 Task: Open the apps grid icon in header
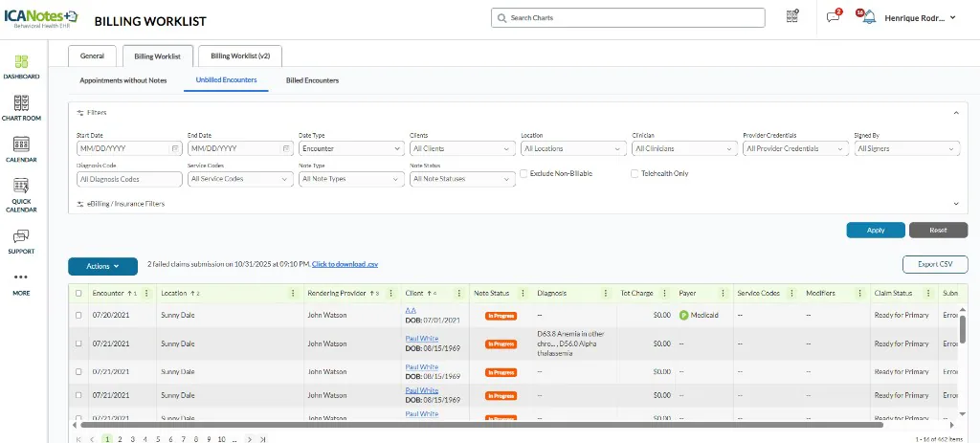click(x=792, y=17)
